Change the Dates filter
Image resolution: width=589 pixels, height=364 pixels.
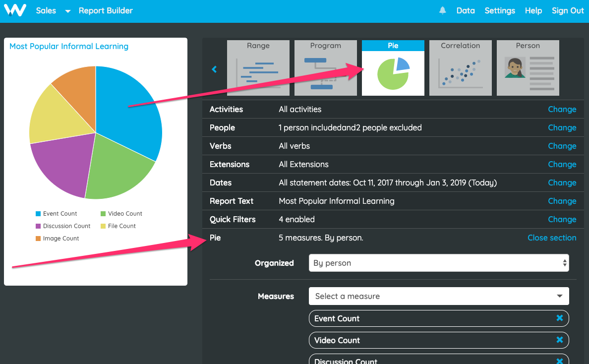[562, 183]
